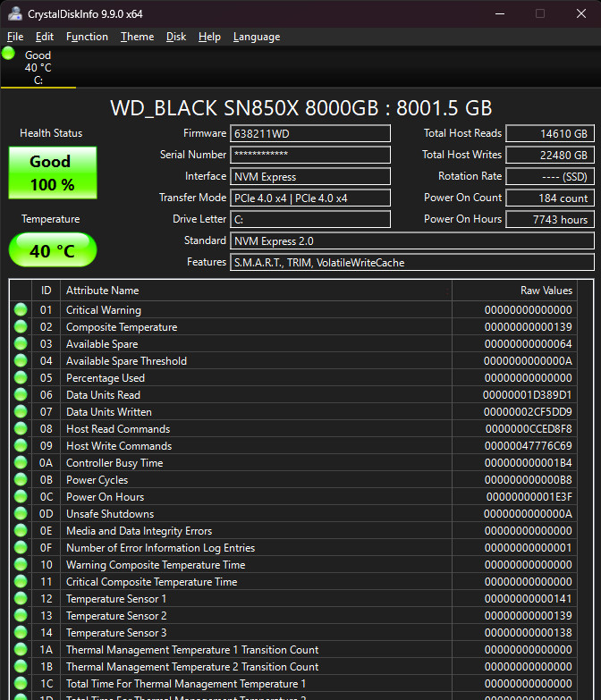Click status icon for Number of Error Information Log Entries
This screenshot has height=700, width=601.
[21, 547]
